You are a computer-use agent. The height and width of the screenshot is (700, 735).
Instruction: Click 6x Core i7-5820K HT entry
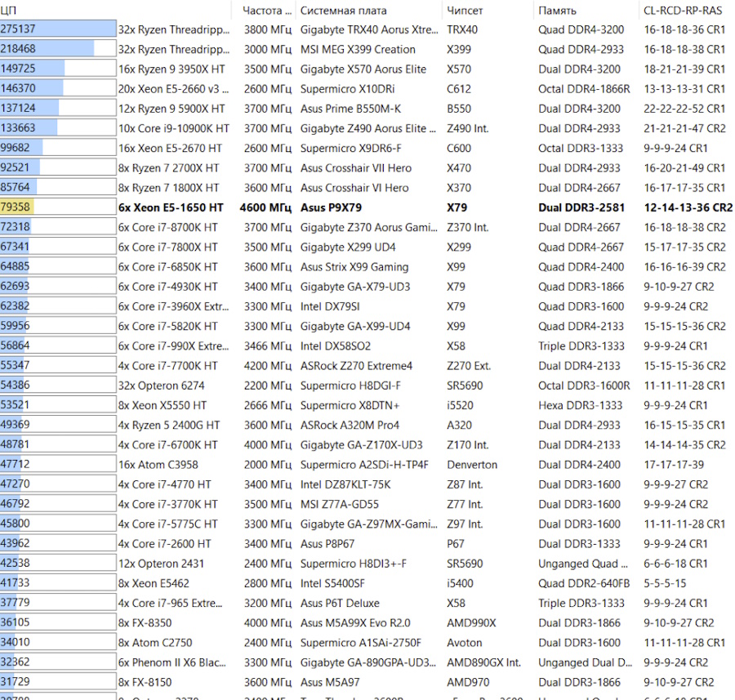167,326
